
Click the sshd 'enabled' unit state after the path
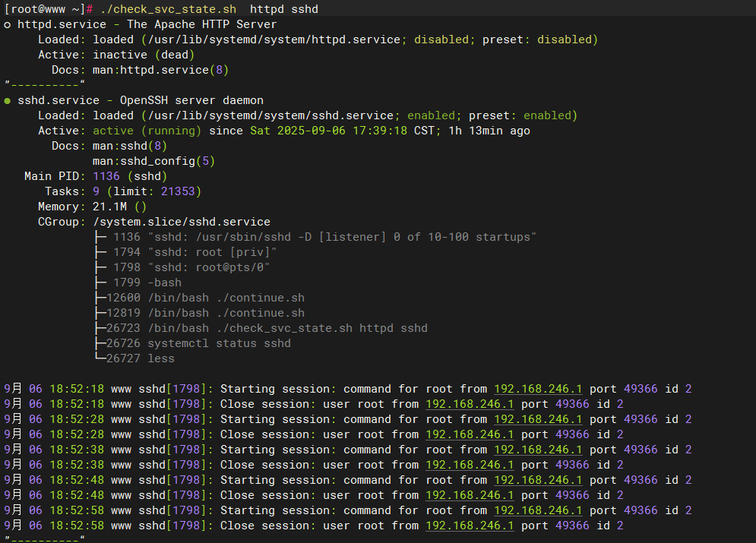(x=431, y=115)
